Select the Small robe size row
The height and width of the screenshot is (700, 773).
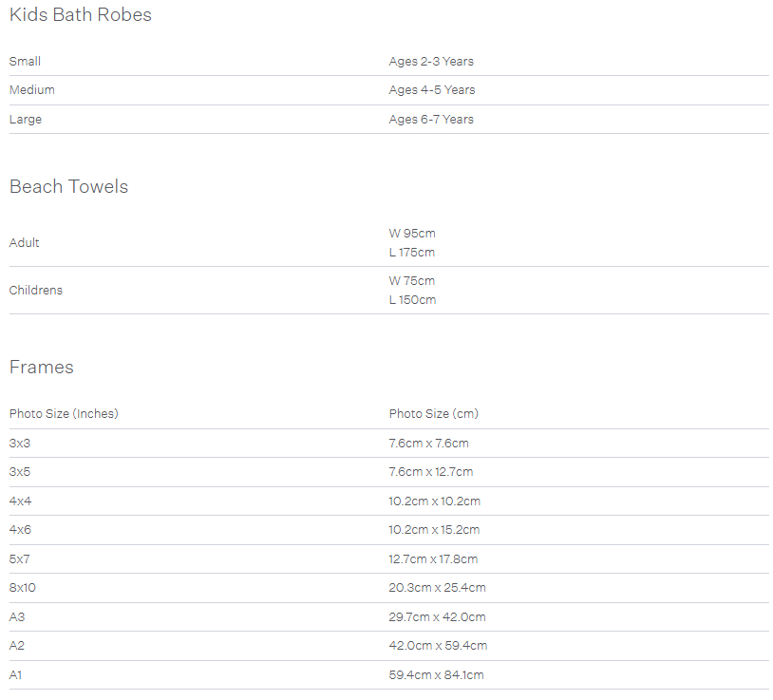[x=389, y=62]
